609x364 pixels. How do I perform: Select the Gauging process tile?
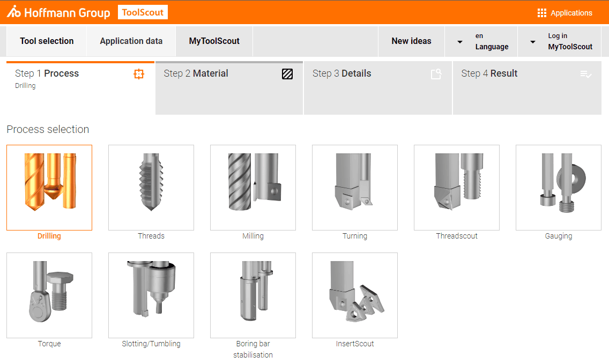(x=558, y=188)
